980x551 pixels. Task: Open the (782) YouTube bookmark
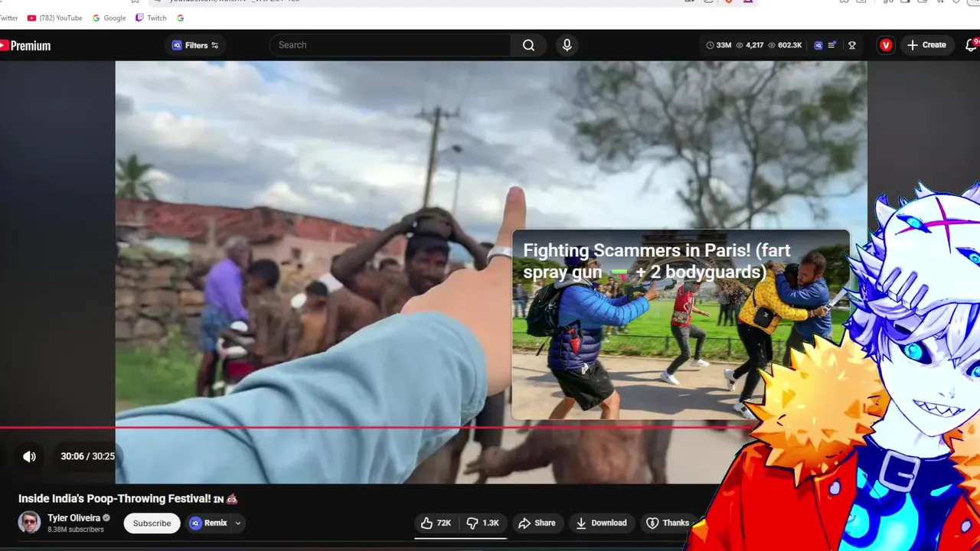coord(54,18)
